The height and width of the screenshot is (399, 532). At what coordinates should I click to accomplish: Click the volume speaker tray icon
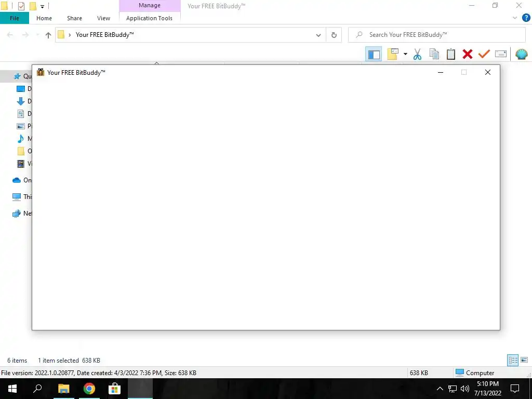(x=465, y=389)
